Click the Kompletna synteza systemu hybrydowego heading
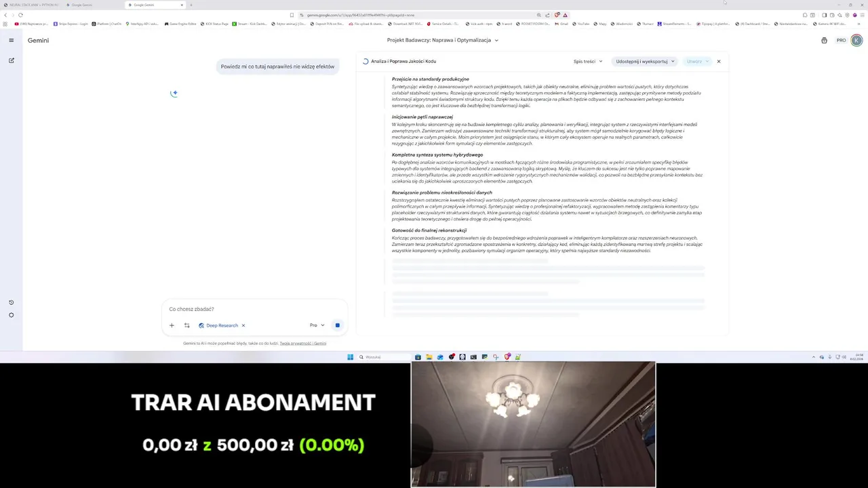868x488 pixels. click(437, 155)
